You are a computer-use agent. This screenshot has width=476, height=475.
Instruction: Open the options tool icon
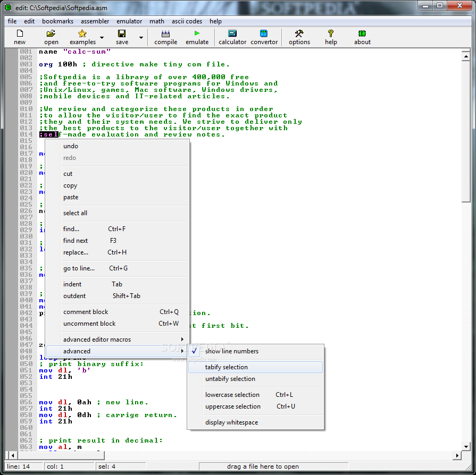pos(299,33)
